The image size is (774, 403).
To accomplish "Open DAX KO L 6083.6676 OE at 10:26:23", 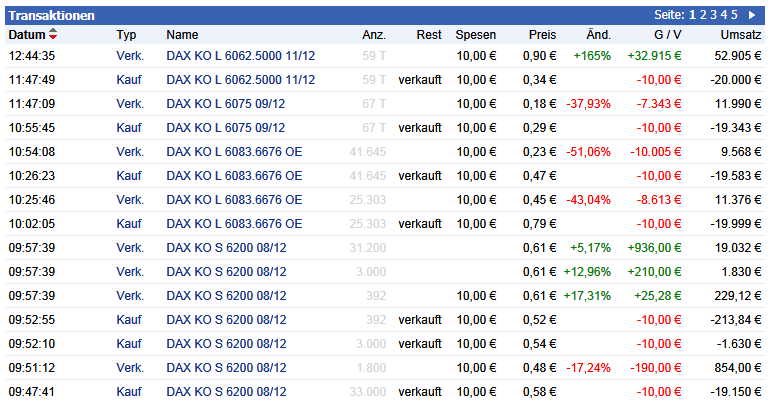I will coord(234,175).
